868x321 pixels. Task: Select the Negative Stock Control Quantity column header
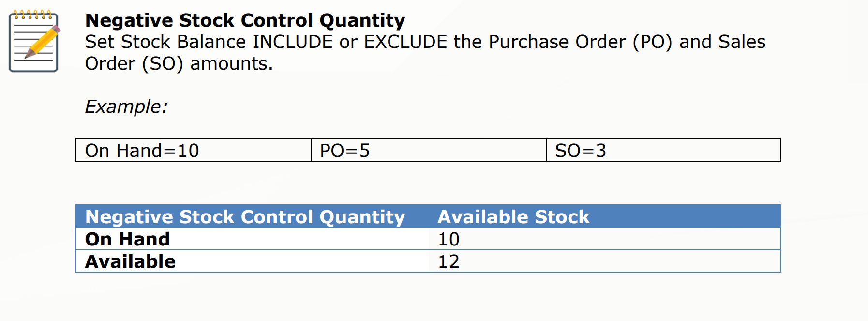click(245, 217)
